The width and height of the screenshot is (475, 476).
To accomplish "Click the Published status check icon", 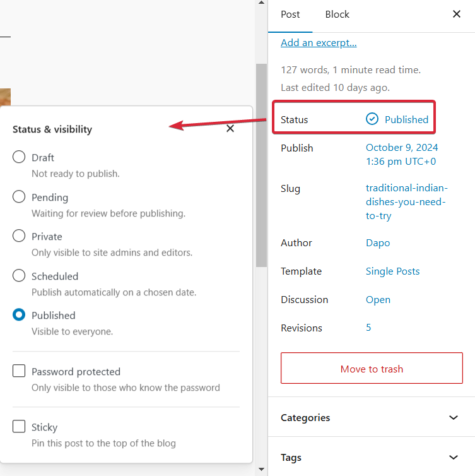I will click(x=372, y=119).
